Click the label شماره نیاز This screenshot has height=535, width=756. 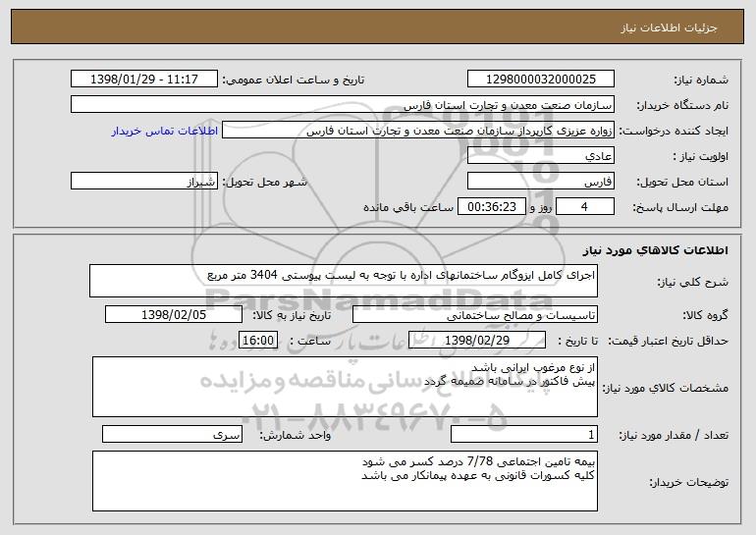click(x=701, y=80)
